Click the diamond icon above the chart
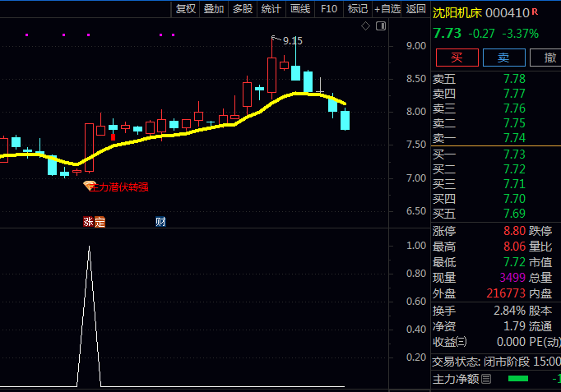Screen dimensions: 561x392 tap(365, 26)
